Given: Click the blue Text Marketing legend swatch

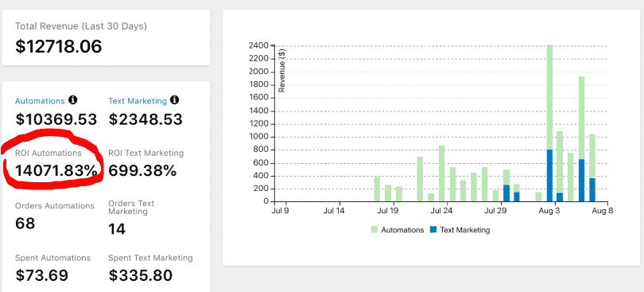Looking at the screenshot, I should pyautogui.click(x=433, y=229).
